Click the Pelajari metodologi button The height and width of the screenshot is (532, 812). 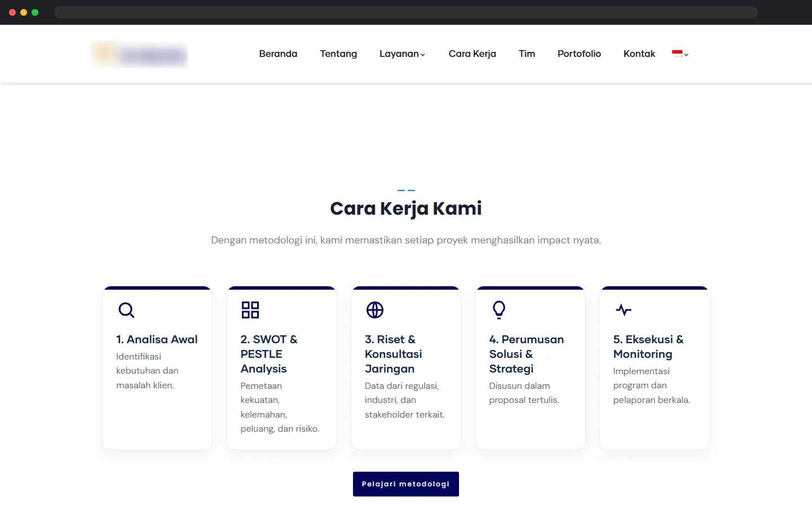click(406, 484)
